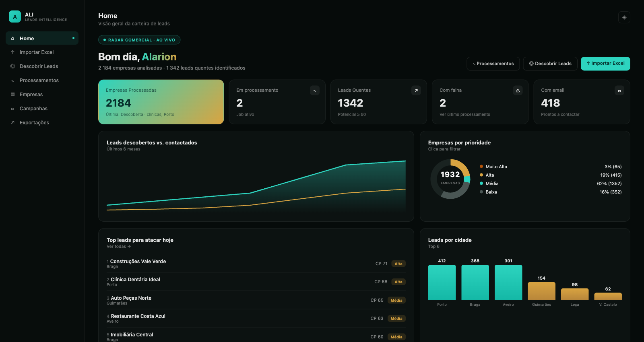Click Alta badge for Construções Vale Verde

coord(398,264)
